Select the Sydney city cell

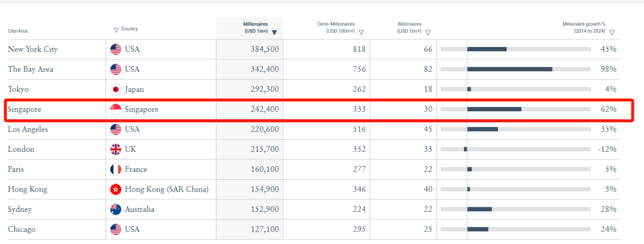20,209
